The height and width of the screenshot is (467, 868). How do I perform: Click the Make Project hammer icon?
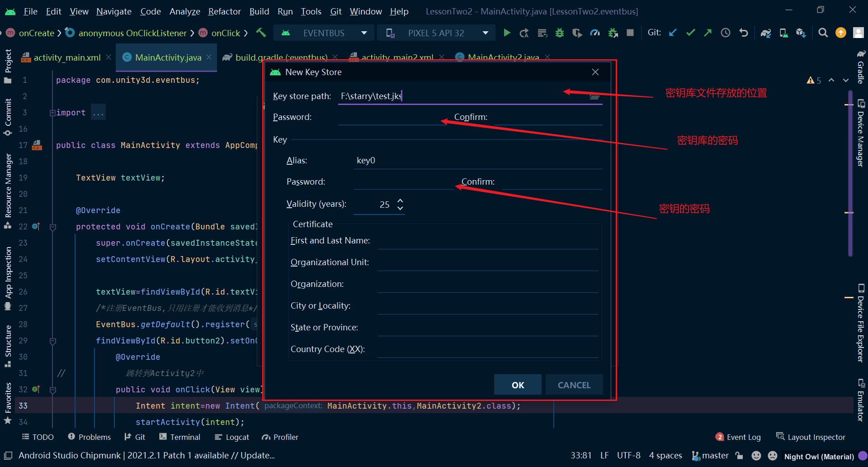[261, 33]
